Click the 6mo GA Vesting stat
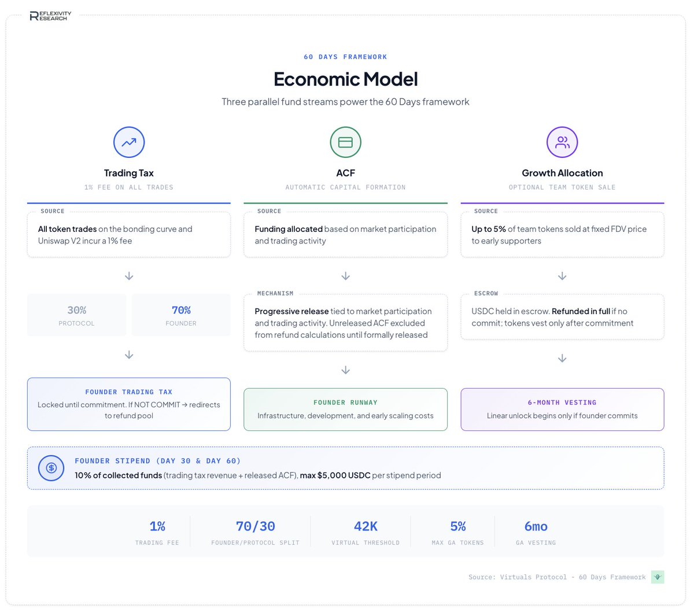694x616 pixels. point(536,533)
